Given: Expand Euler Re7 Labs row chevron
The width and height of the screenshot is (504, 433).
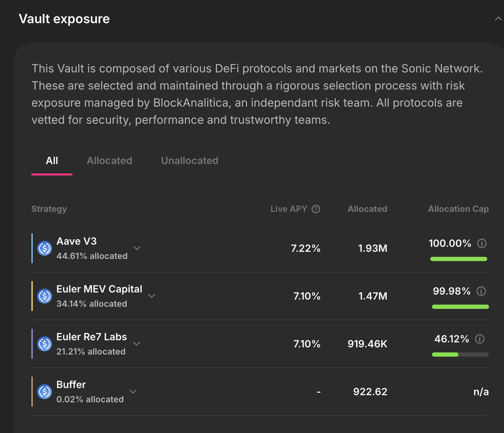Looking at the screenshot, I should [137, 344].
